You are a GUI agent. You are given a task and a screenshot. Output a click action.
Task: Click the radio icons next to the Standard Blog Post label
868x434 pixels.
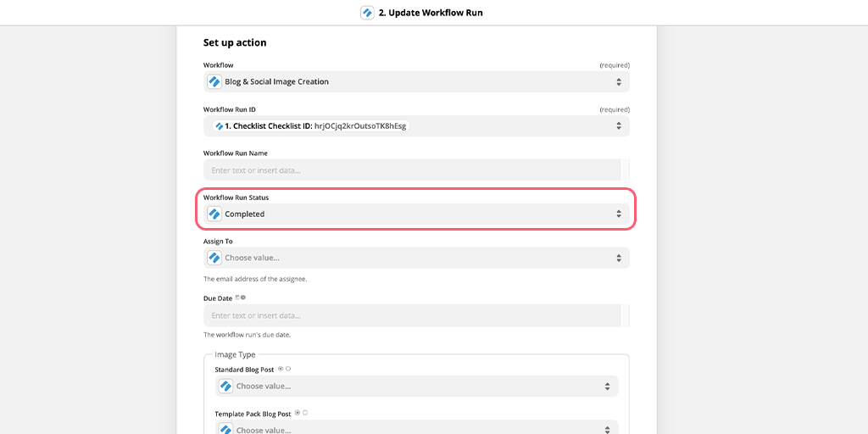285,368
